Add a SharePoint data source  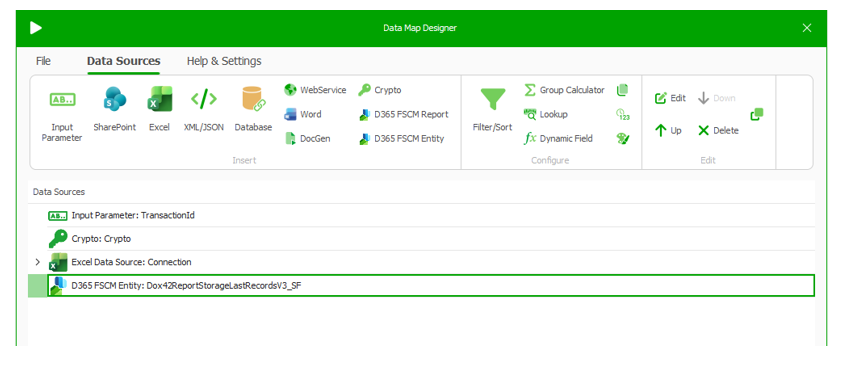pyautogui.click(x=115, y=110)
